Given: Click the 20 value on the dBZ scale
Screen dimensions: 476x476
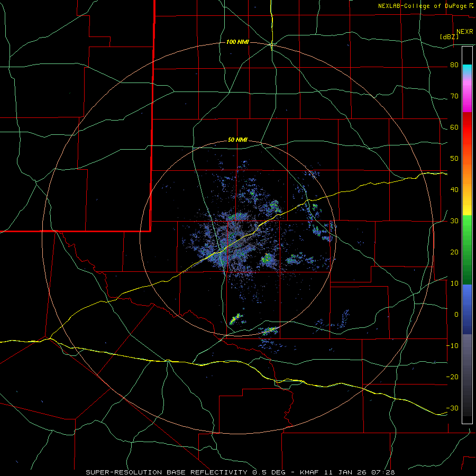Looking at the screenshot, I should click(x=454, y=252).
